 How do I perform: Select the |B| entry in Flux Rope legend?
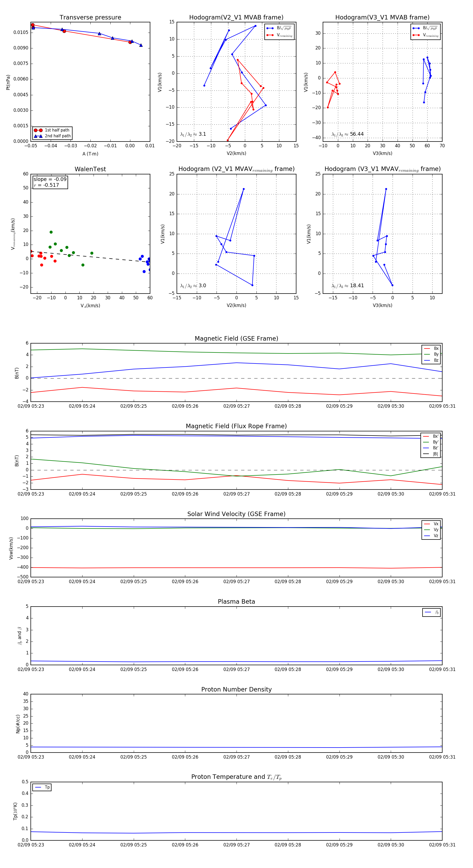click(x=431, y=454)
